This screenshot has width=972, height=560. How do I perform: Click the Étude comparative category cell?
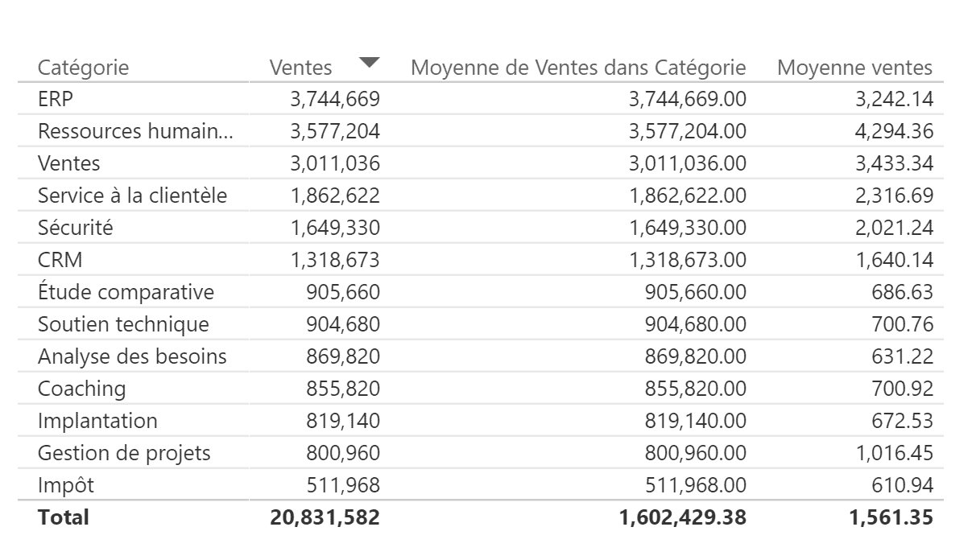(x=126, y=292)
